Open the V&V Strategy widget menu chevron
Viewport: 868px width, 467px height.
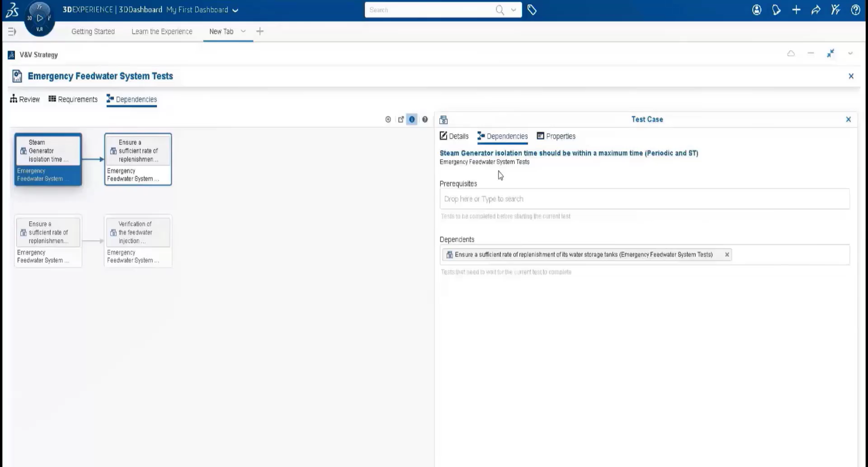coord(850,53)
